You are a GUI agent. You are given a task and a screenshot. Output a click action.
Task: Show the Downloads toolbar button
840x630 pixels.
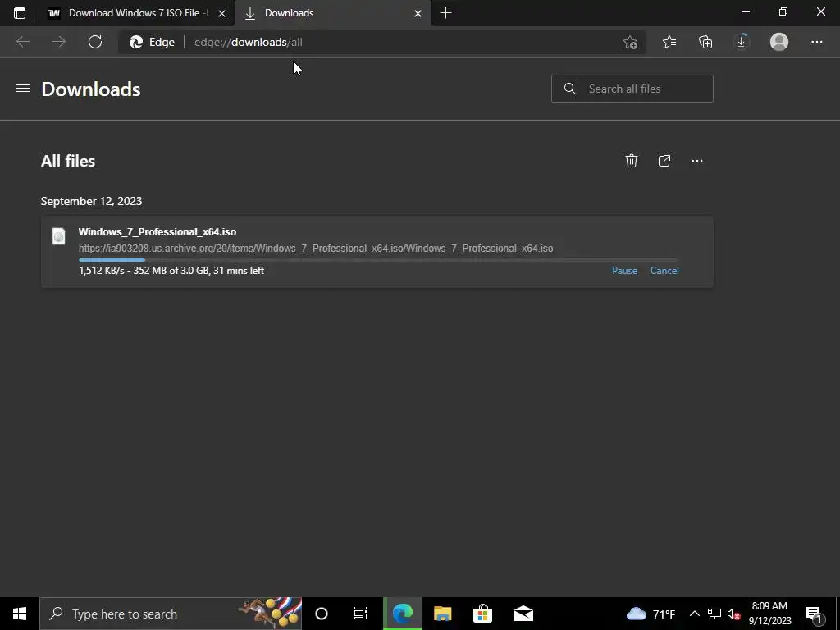[742, 42]
